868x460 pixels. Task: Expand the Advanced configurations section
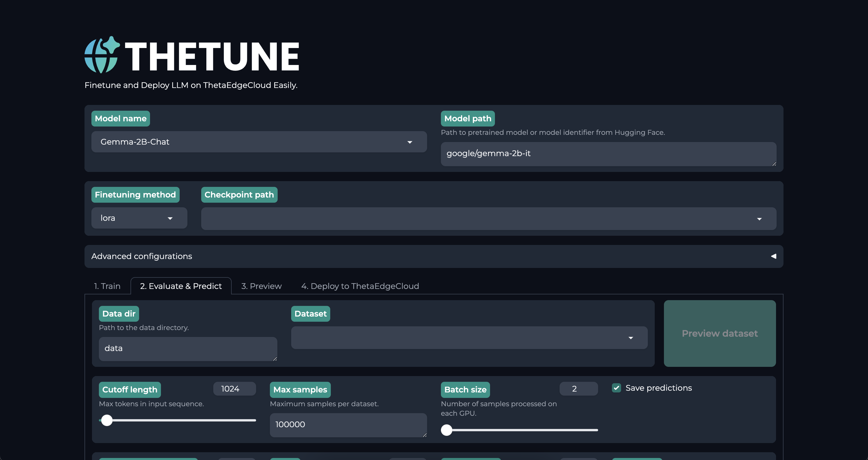[433, 256]
